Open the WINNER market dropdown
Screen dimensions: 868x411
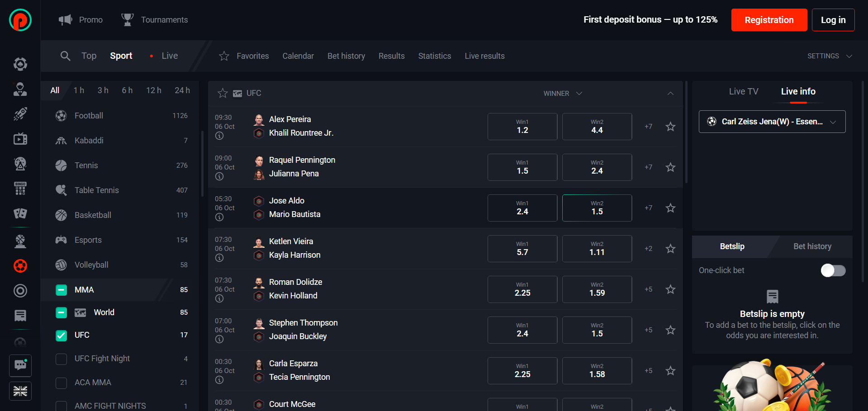(x=563, y=94)
